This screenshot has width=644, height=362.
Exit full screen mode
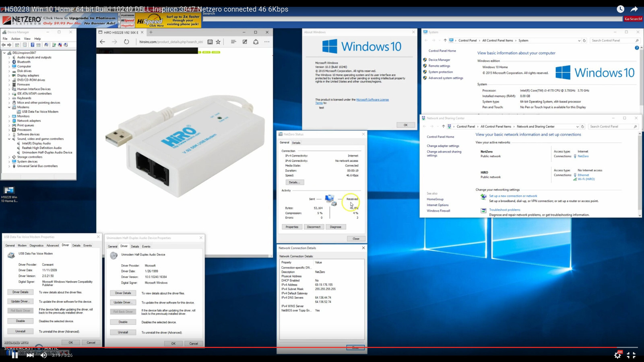click(631, 355)
